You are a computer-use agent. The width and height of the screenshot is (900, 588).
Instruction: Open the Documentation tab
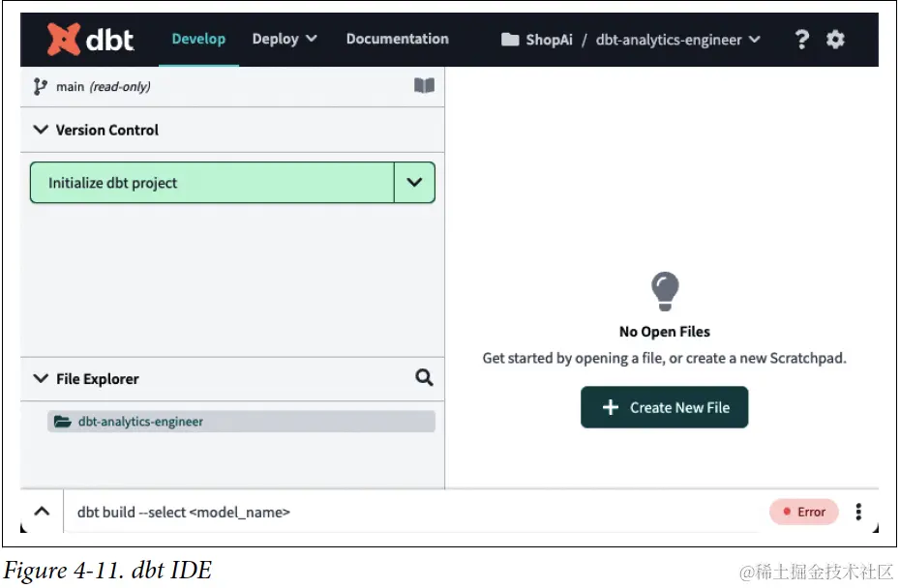pos(397,39)
